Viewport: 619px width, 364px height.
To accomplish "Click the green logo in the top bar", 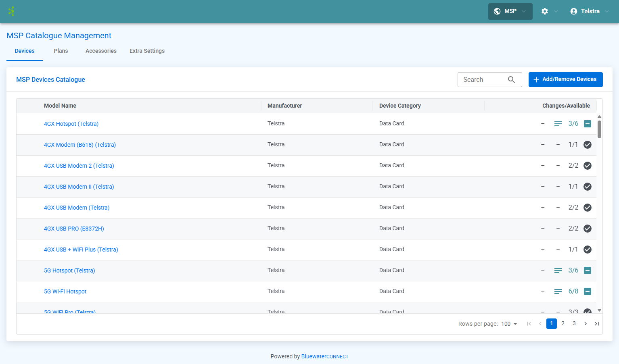I will coord(12,11).
